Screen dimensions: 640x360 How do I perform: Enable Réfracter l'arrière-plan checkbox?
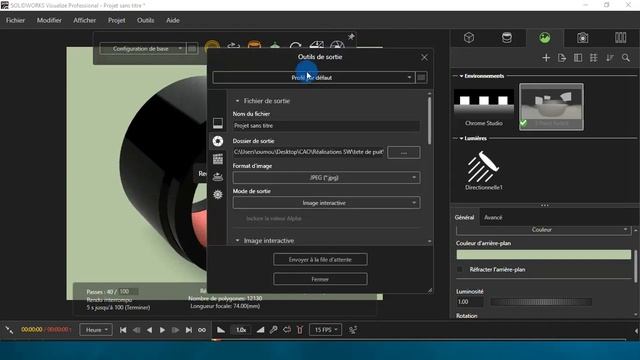tap(460, 269)
